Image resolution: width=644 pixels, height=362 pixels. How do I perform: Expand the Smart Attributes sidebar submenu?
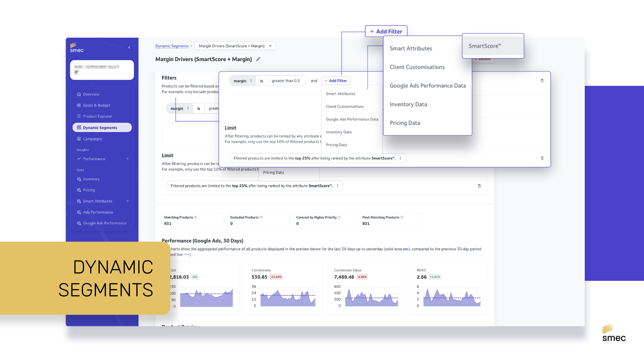click(x=128, y=201)
